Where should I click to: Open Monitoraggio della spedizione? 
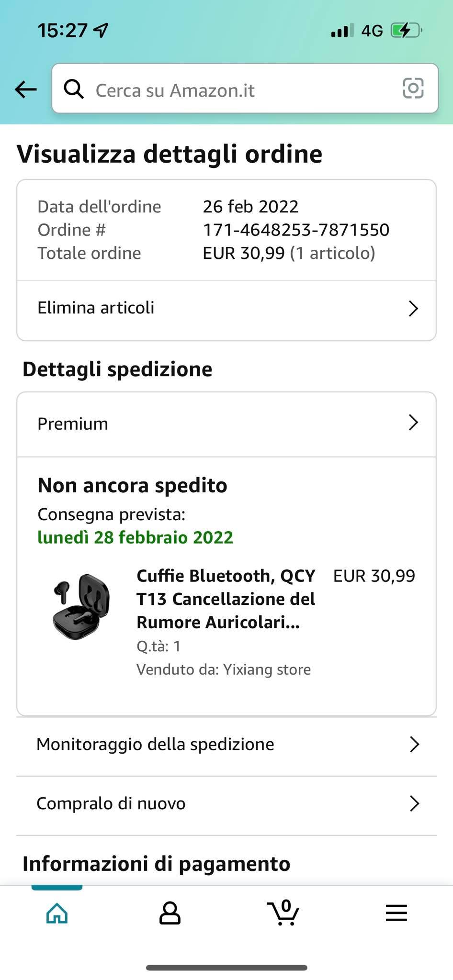point(156,745)
